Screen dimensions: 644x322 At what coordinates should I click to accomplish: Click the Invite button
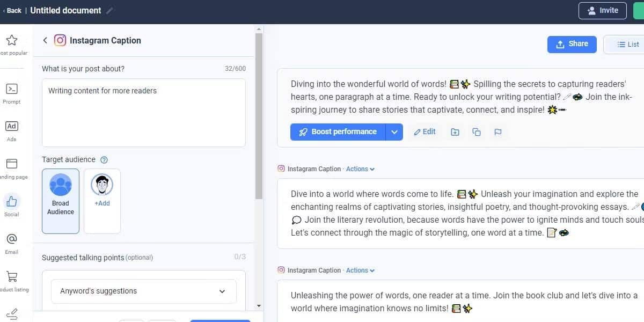click(603, 11)
